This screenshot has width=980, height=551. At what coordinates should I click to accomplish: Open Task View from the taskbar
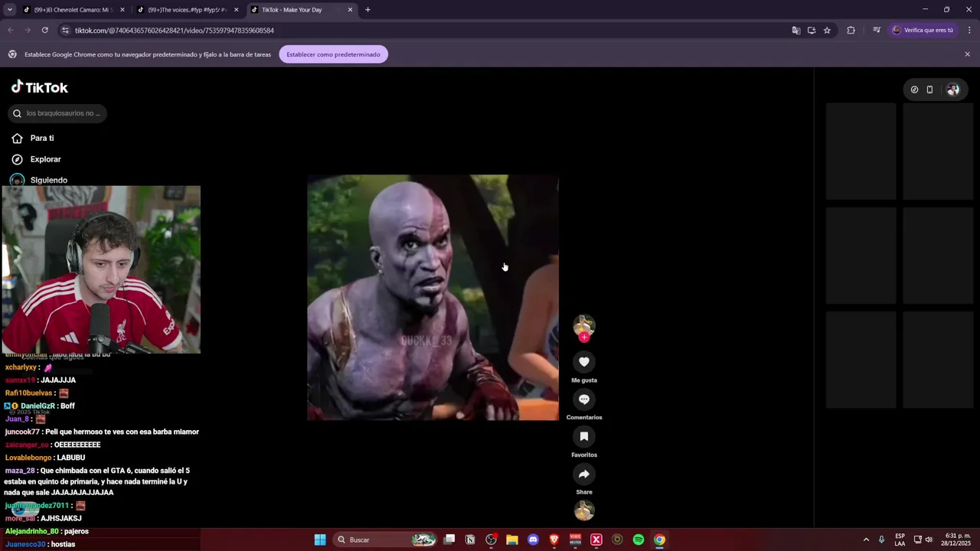[449, 540]
